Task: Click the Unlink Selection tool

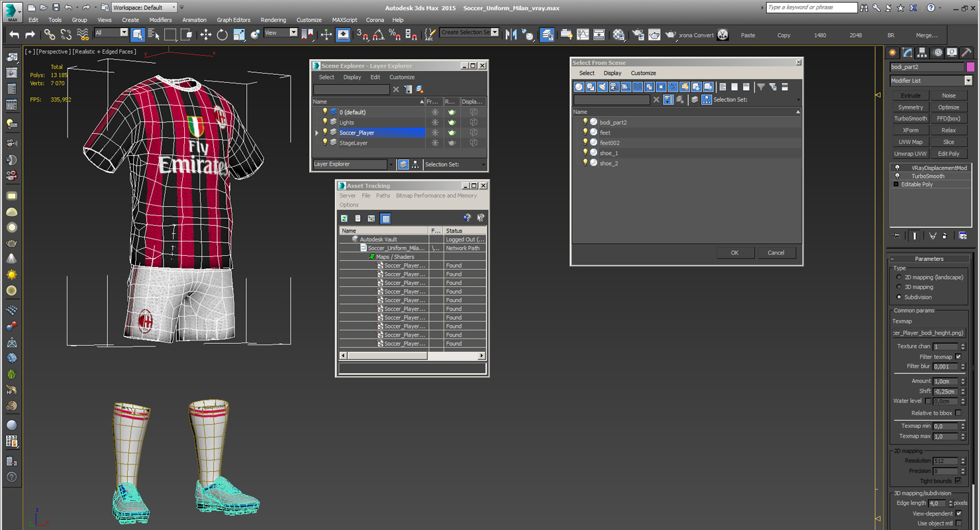Action: coord(66,34)
